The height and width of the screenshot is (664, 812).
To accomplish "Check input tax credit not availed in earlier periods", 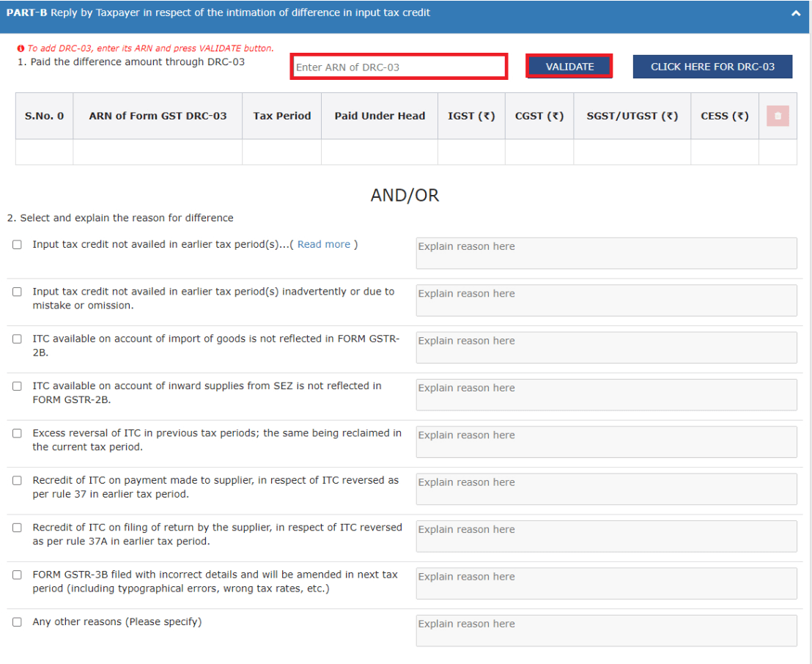I will point(17,244).
